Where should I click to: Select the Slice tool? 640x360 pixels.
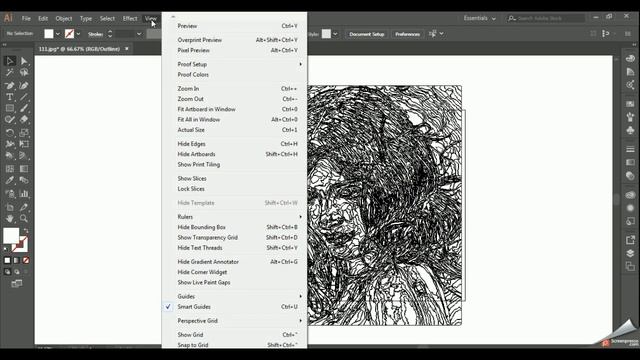24,207
